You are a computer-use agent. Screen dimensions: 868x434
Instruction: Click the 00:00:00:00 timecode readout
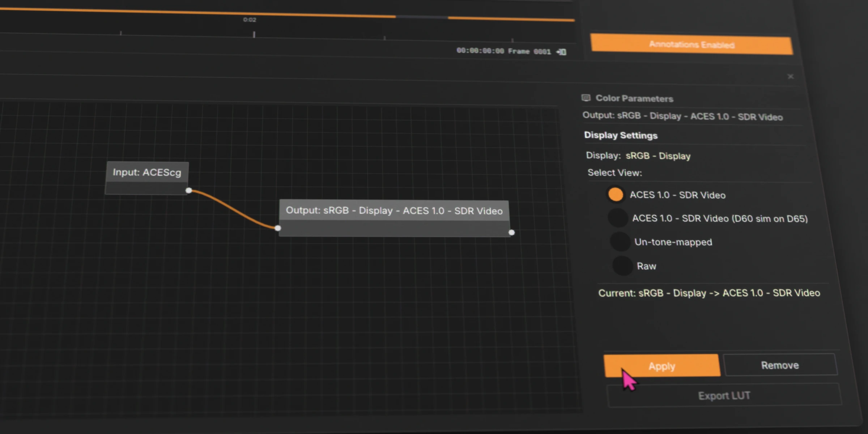pos(480,51)
